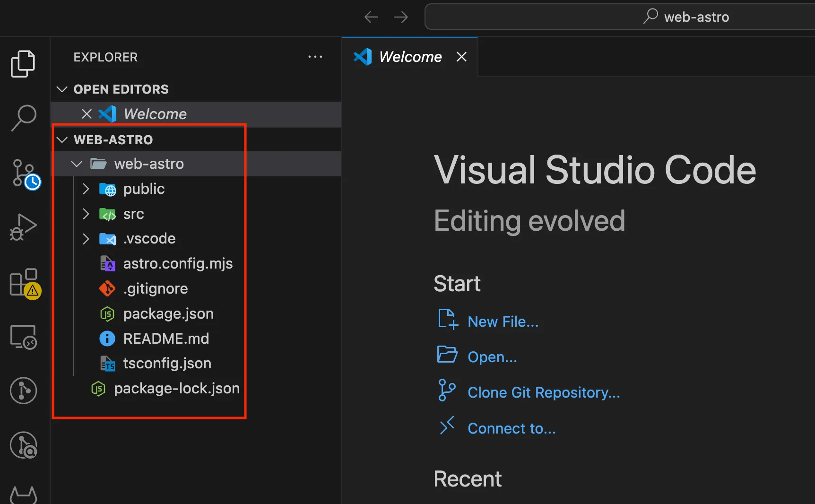
Task: Select the Explorer icon in the activity bar
Action: point(23,63)
